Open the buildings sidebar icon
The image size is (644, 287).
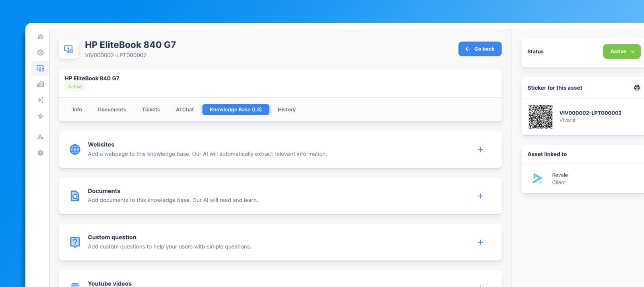point(40,84)
